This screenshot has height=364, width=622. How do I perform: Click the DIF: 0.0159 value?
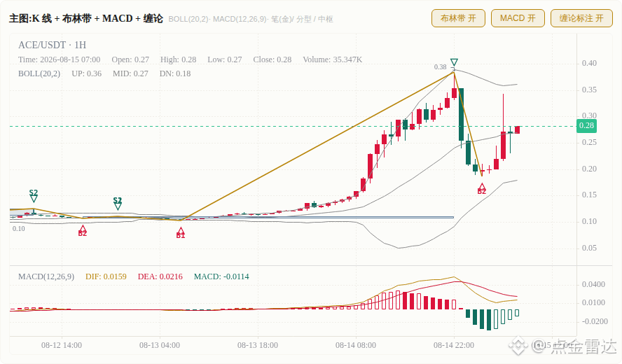106,276
